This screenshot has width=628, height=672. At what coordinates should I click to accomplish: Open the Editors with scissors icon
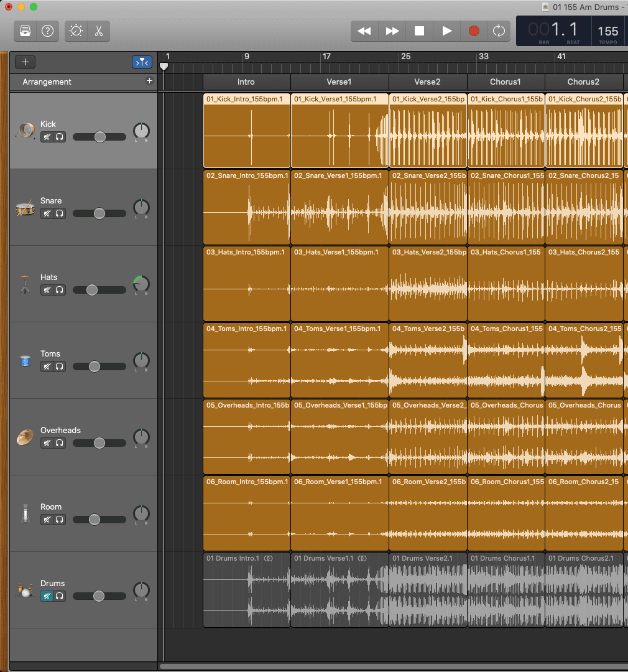tap(98, 31)
